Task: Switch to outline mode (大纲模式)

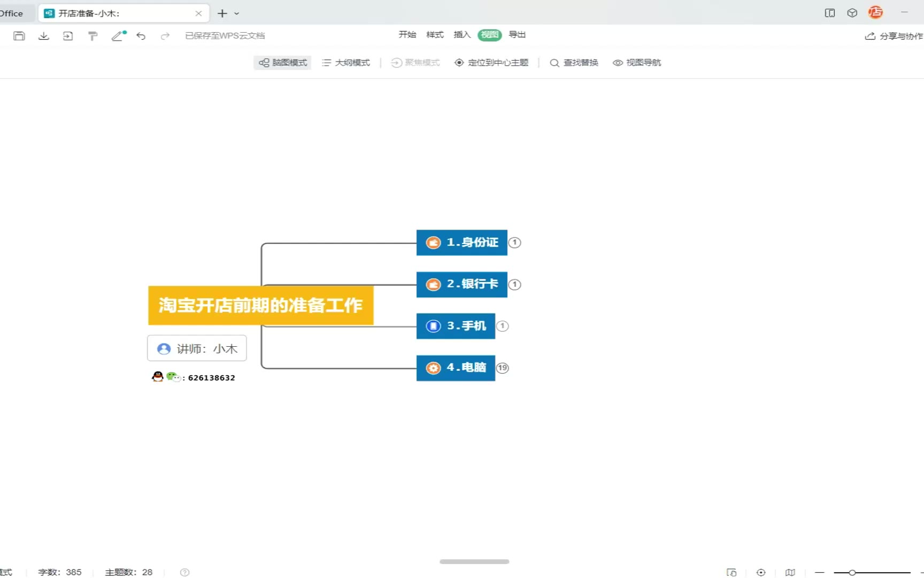Action: (x=346, y=63)
